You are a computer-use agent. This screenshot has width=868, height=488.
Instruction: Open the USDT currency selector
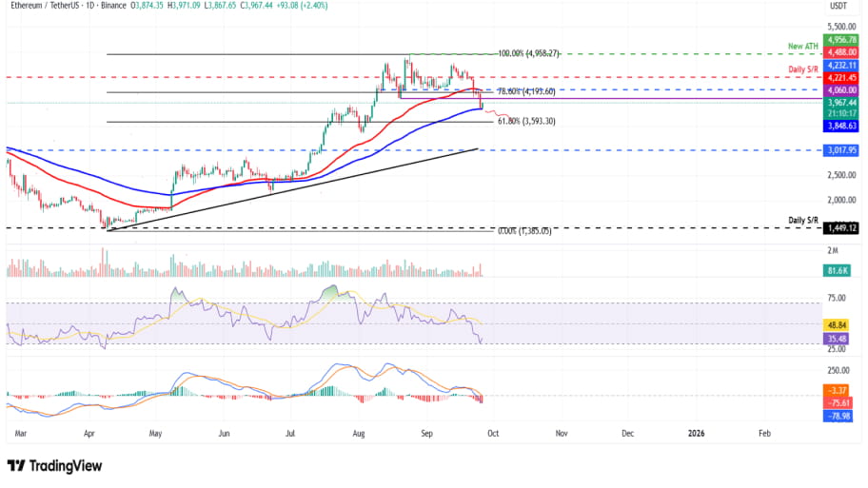click(x=838, y=6)
